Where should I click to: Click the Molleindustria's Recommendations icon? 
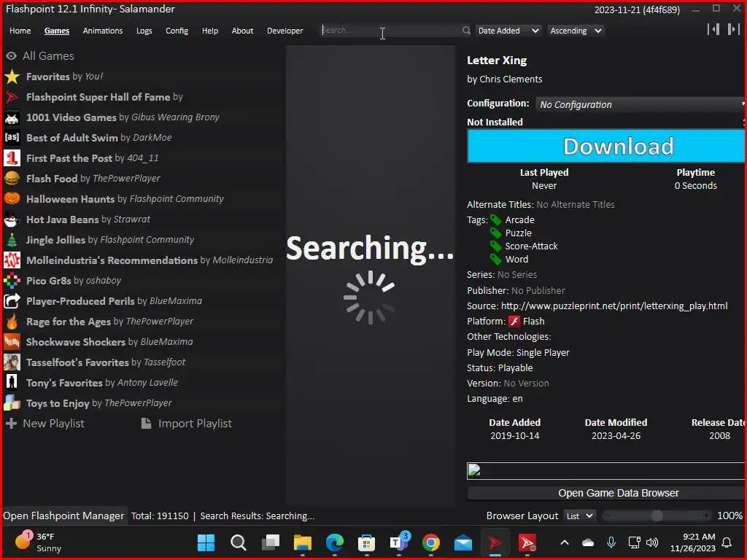12,260
